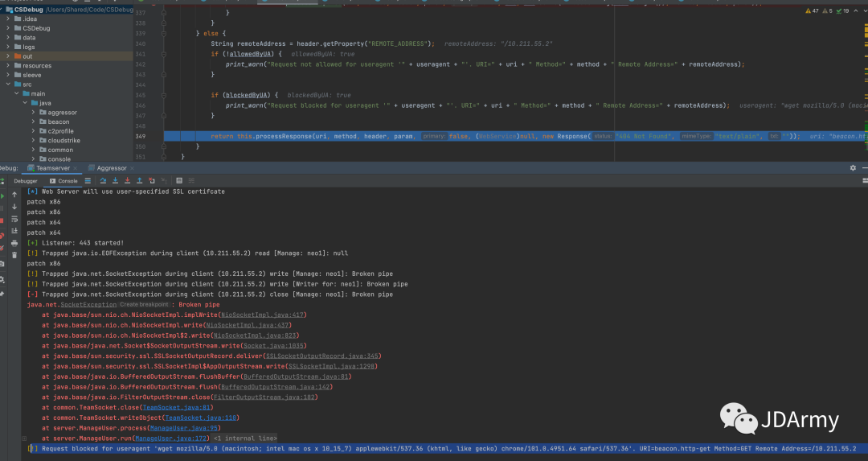The height and width of the screenshot is (461, 868).
Task: Click the Show Execution Point icon
Action: coord(88,181)
